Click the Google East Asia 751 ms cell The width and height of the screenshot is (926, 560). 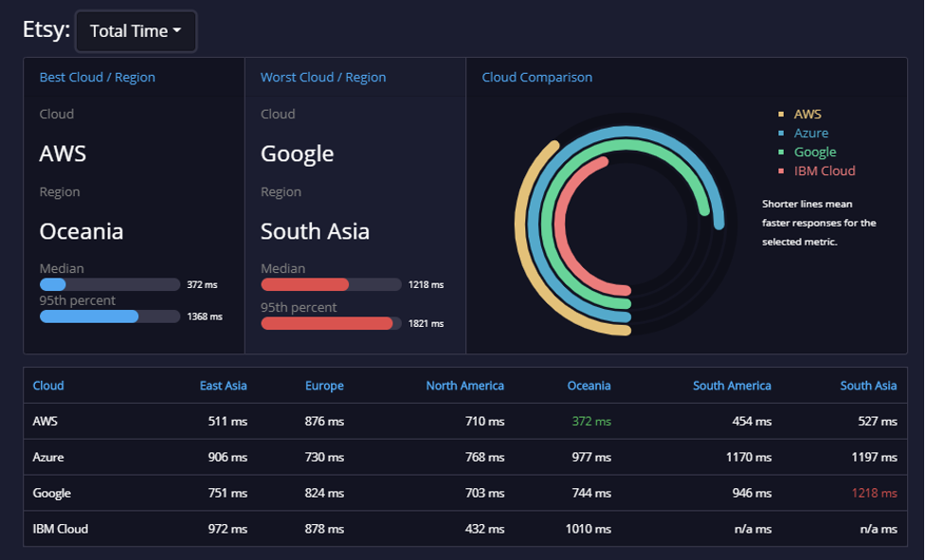[x=227, y=493]
